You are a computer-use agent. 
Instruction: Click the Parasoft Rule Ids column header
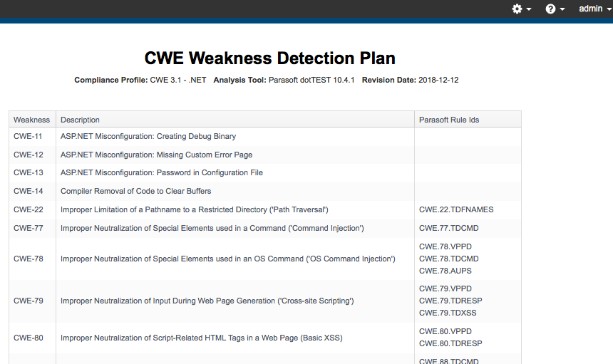pos(449,120)
